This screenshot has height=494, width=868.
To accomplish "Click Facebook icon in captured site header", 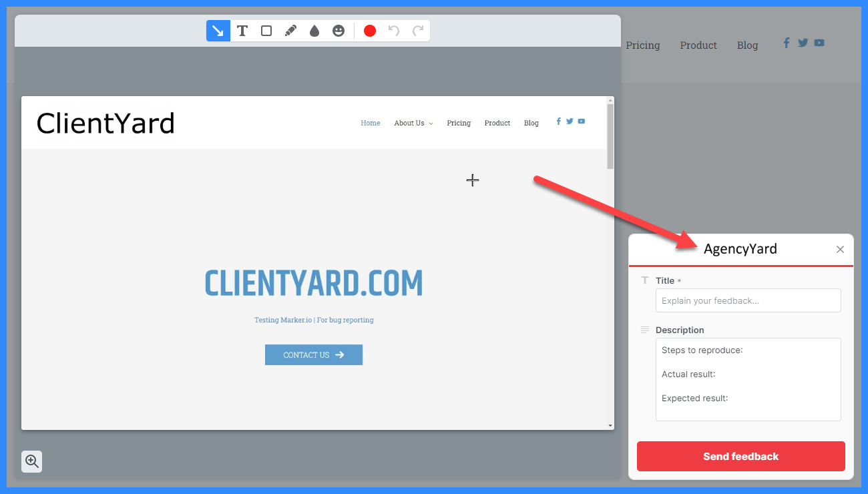I will [558, 121].
